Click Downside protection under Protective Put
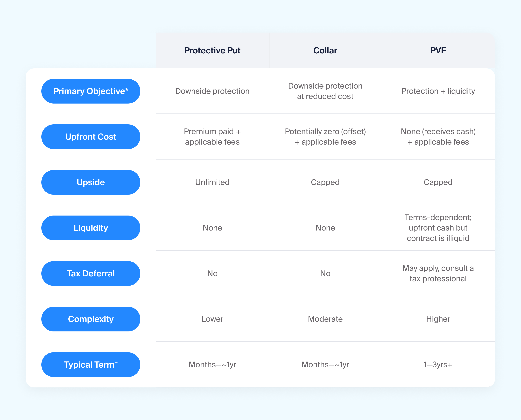The image size is (521, 420). click(x=212, y=91)
